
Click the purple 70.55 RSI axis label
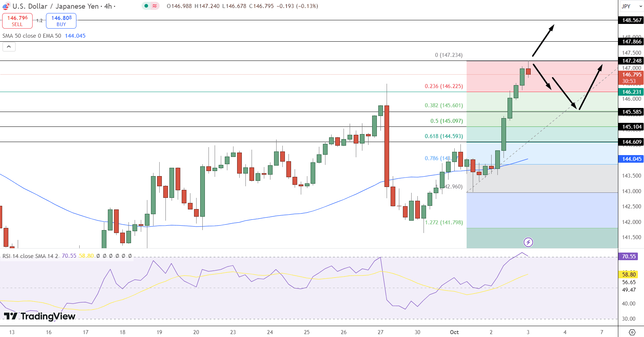628,257
